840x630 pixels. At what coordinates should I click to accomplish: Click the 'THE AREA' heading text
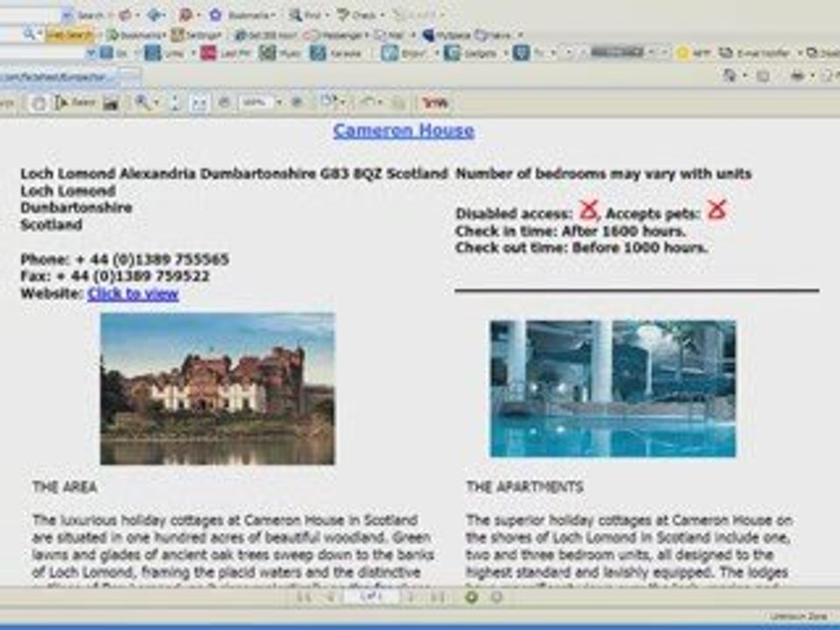[65, 486]
